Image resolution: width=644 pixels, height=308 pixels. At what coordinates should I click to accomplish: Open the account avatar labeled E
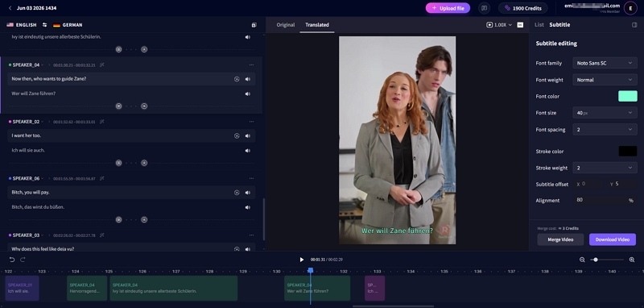[630, 8]
